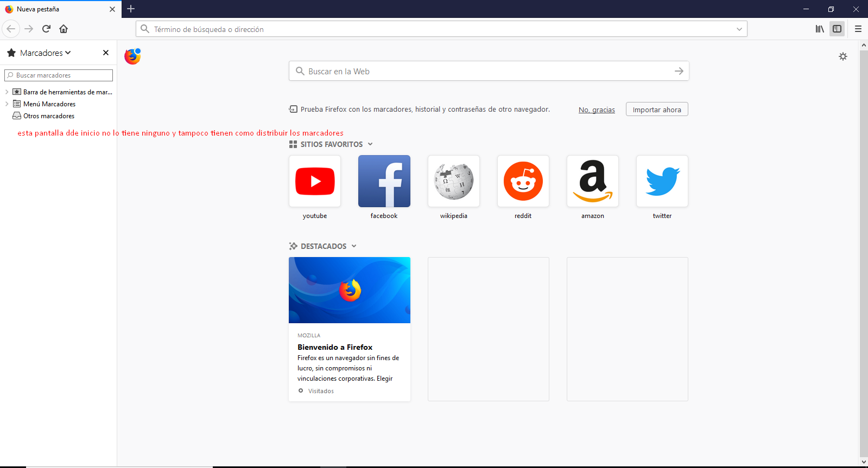Click the address bar search field
The height and width of the screenshot is (468, 868).
[441, 29]
